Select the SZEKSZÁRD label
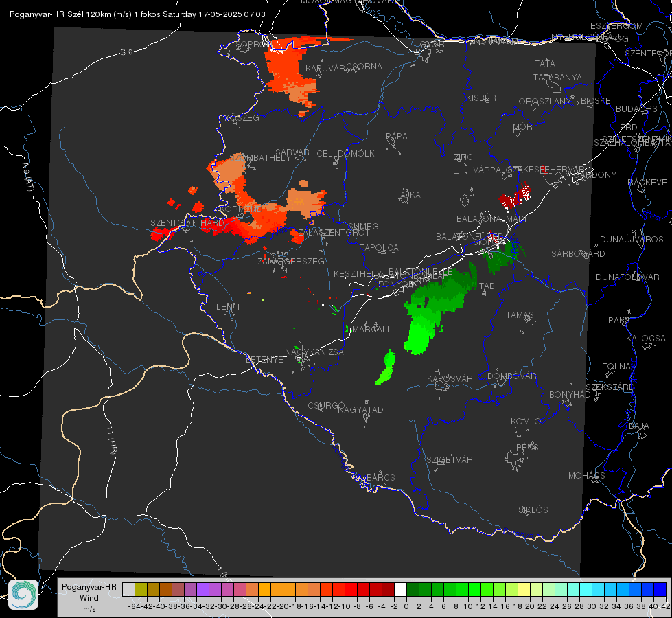This screenshot has height=618, width=672. (x=610, y=387)
